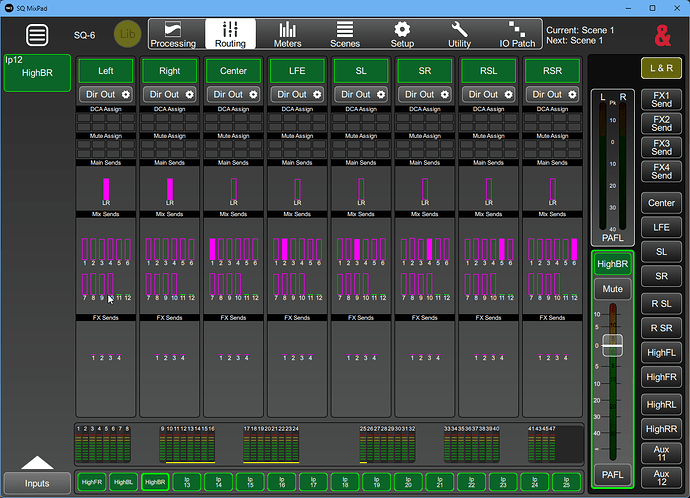
Task: Open the Setup gear page
Action: pos(402,34)
